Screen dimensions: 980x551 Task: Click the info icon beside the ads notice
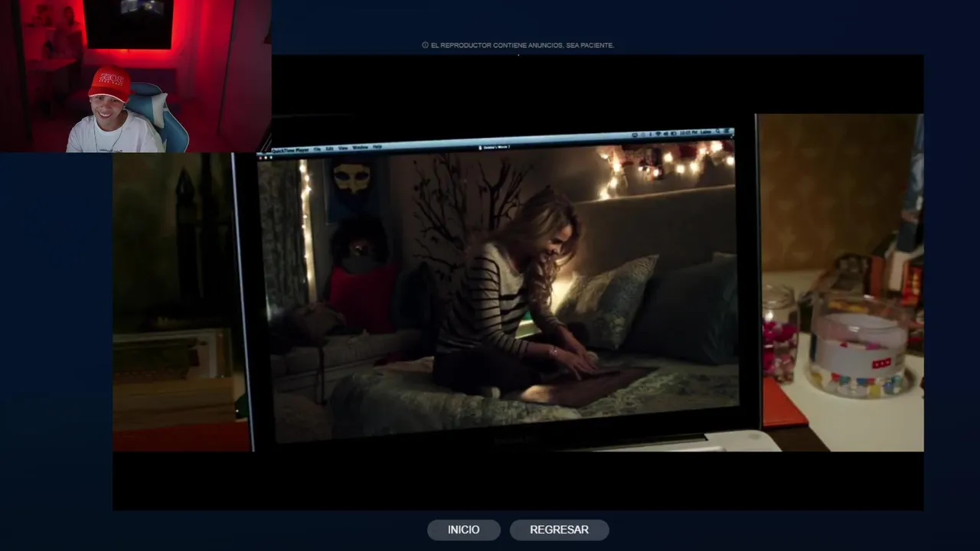[x=425, y=45]
